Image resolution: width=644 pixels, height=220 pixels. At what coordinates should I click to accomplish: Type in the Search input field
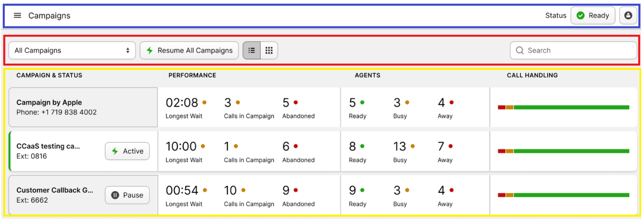577,51
